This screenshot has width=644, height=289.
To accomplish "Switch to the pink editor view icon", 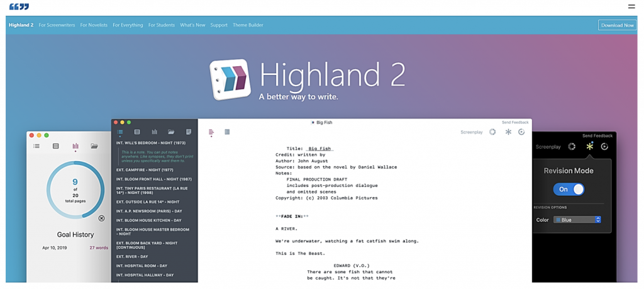I will (211, 132).
